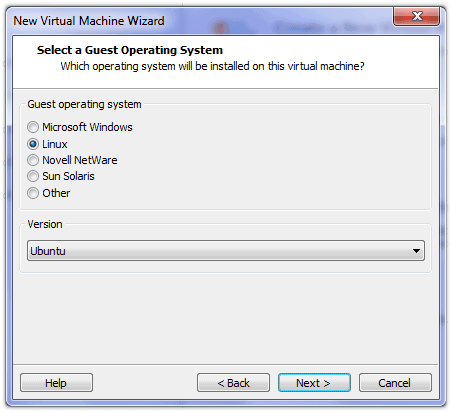Click the Microsoft Windows label text
The image size is (451, 412).
click(87, 127)
